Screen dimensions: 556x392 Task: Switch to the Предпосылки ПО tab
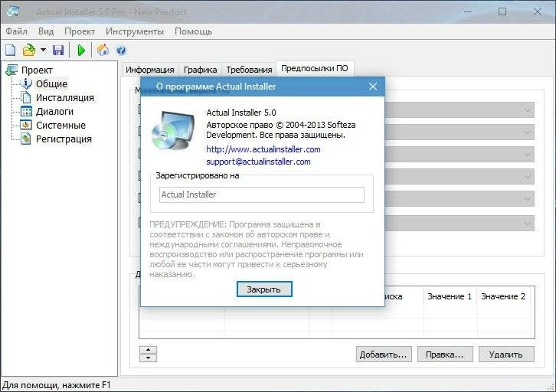tap(315, 68)
